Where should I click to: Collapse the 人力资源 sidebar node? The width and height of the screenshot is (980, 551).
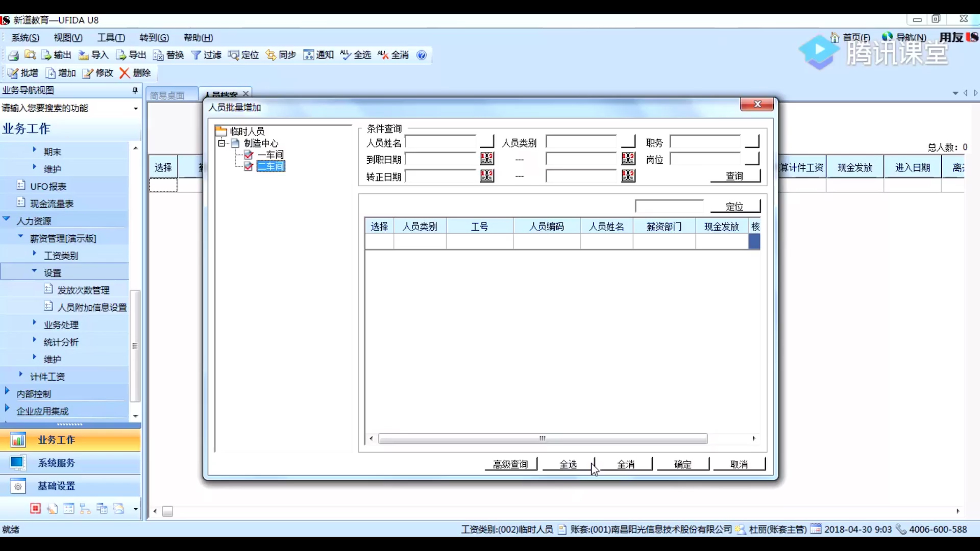(7, 219)
